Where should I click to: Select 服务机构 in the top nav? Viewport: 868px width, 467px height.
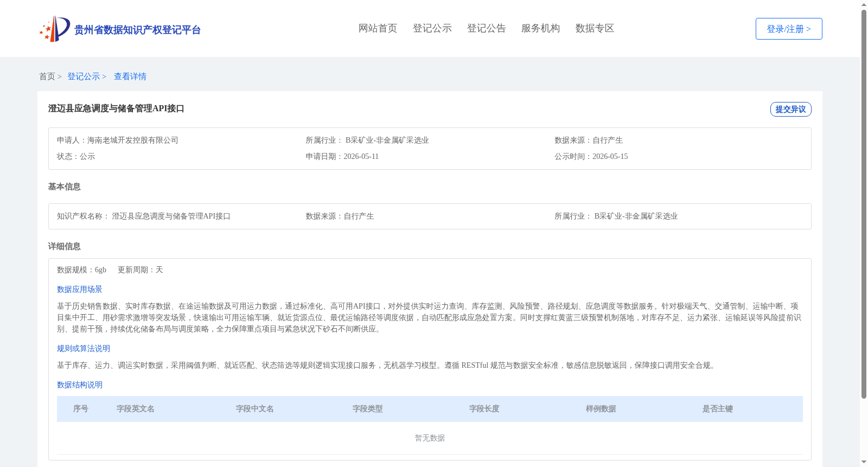[540, 28]
